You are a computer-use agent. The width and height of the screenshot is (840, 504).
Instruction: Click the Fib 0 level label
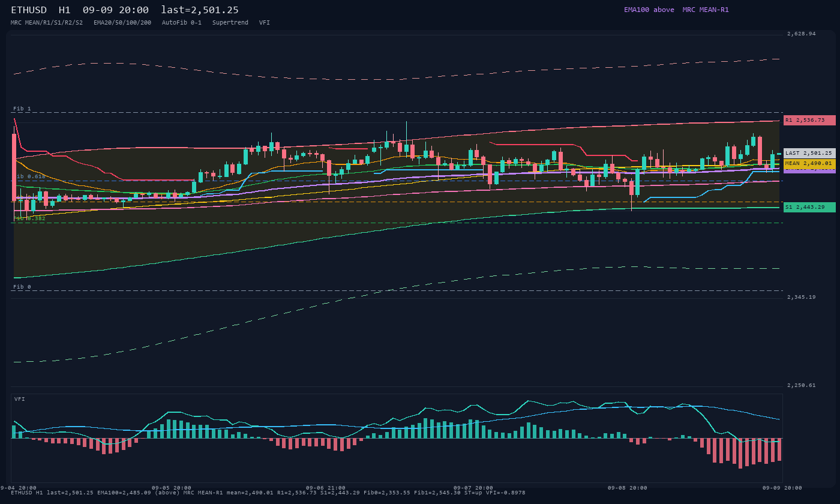pos(22,287)
